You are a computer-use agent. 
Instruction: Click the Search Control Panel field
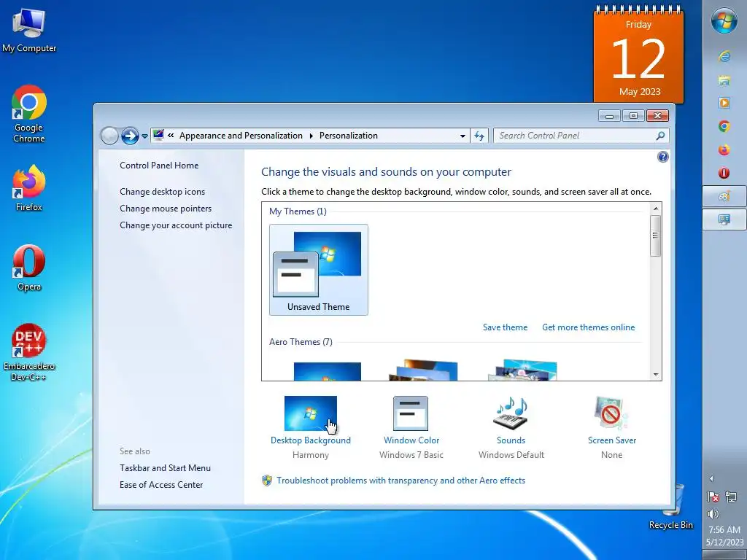(576, 136)
